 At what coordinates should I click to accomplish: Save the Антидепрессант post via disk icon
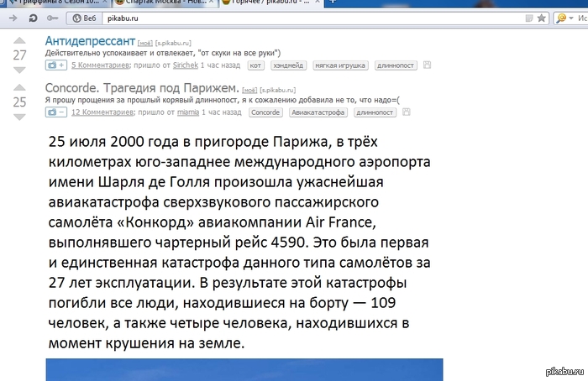coord(427,65)
